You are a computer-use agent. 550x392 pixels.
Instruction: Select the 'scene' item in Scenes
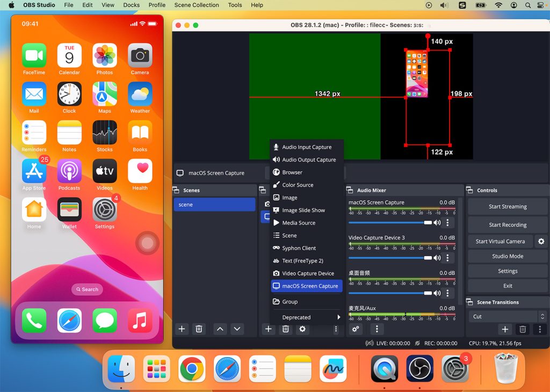[x=214, y=205]
